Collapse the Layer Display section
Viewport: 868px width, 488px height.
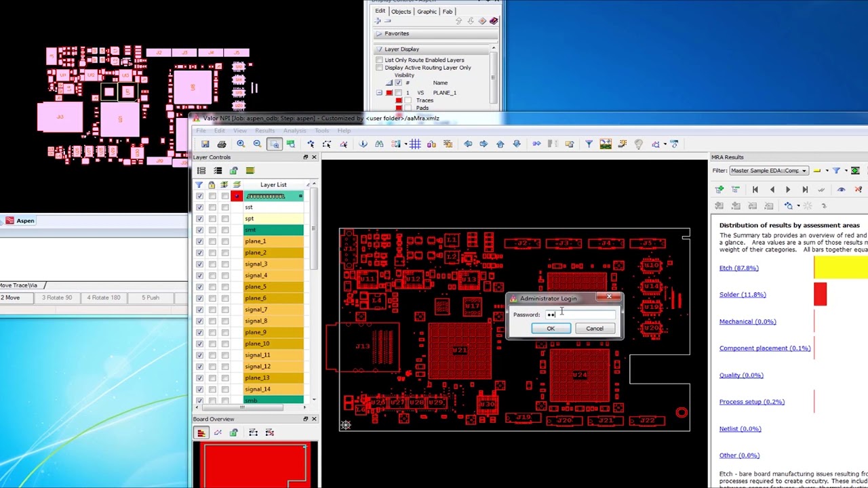tap(378, 49)
